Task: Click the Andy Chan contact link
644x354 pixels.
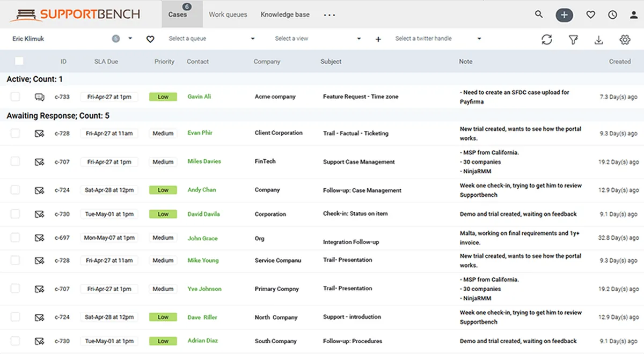Action: (x=202, y=190)
